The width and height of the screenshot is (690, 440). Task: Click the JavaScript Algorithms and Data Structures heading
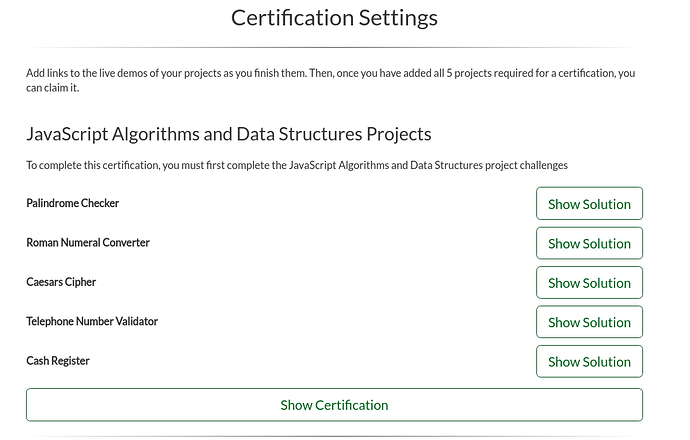click(x=228, y=134)
